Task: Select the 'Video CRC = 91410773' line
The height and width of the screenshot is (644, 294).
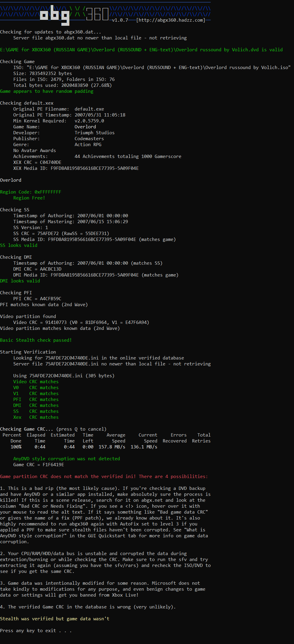Action: click(81, 322)
